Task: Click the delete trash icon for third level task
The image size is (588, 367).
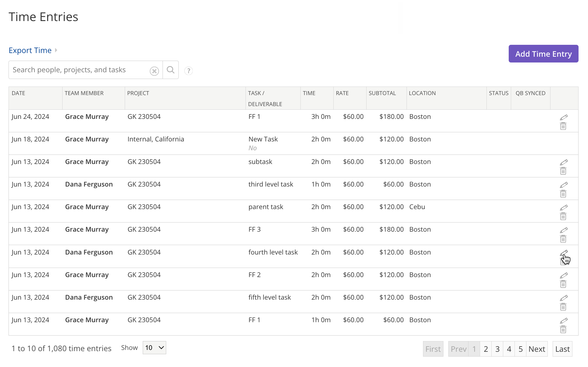Action: 563,194
